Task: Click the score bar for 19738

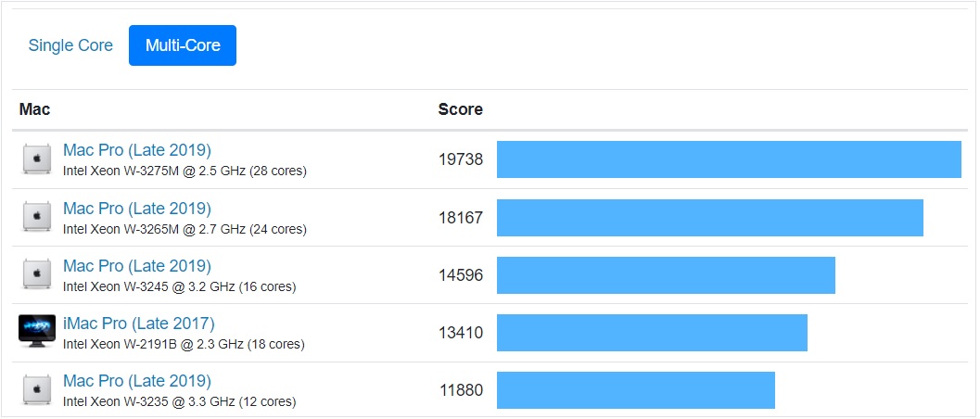Action: (729, 159)
